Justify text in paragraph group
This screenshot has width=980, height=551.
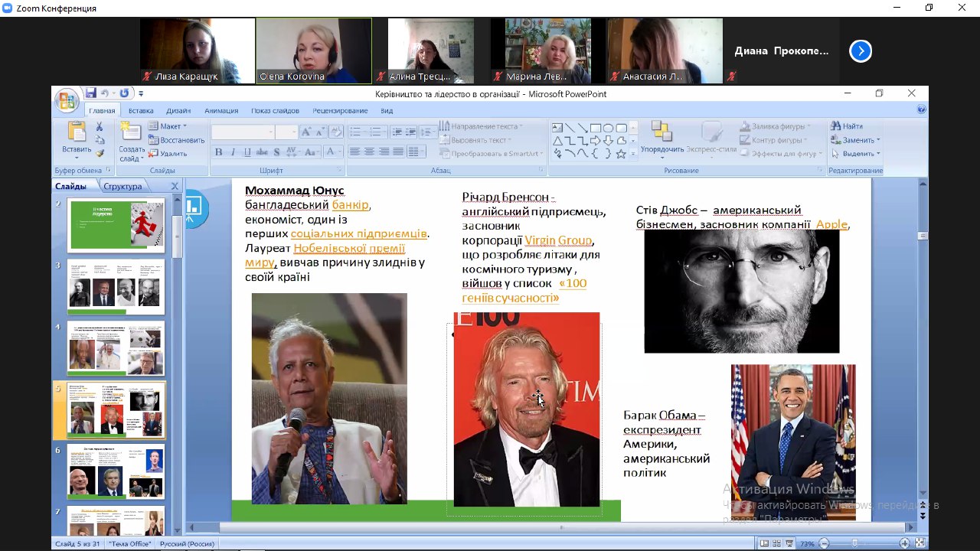click(398, 152)
